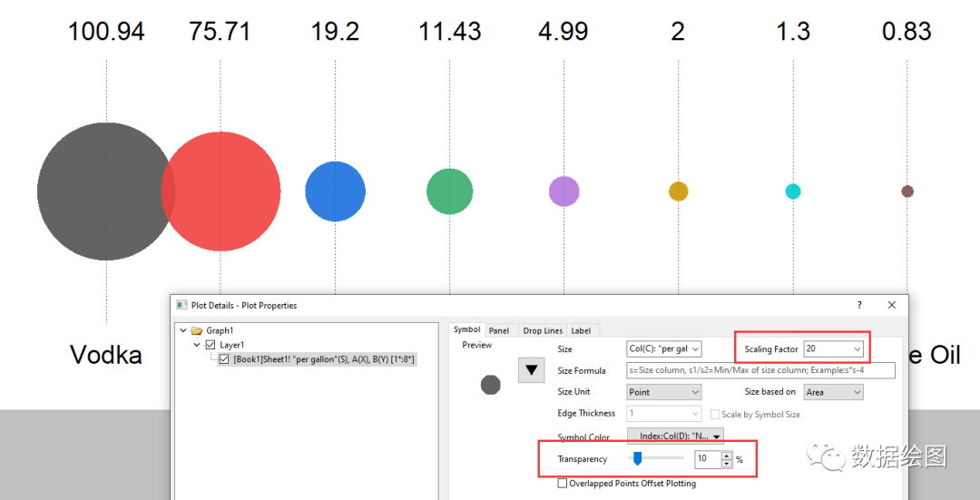
Task: Switch to the Panel tab
Action: click(499, 330)
